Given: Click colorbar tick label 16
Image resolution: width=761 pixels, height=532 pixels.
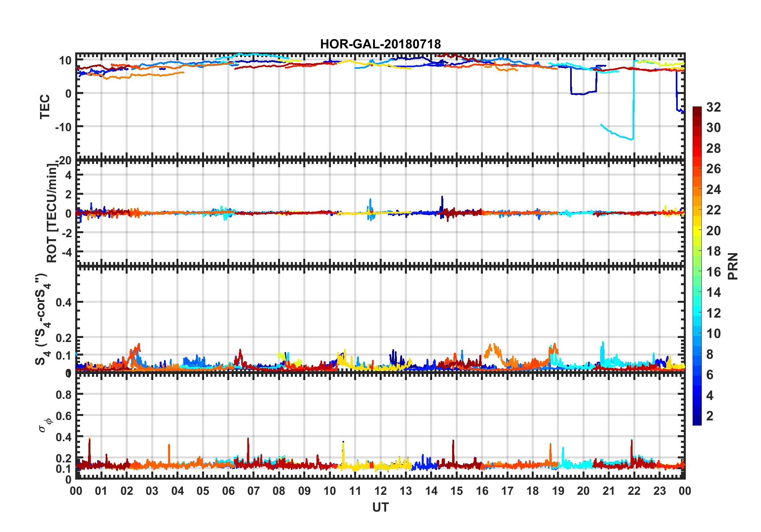Looking at the screenshot, I should coord(713,272).
